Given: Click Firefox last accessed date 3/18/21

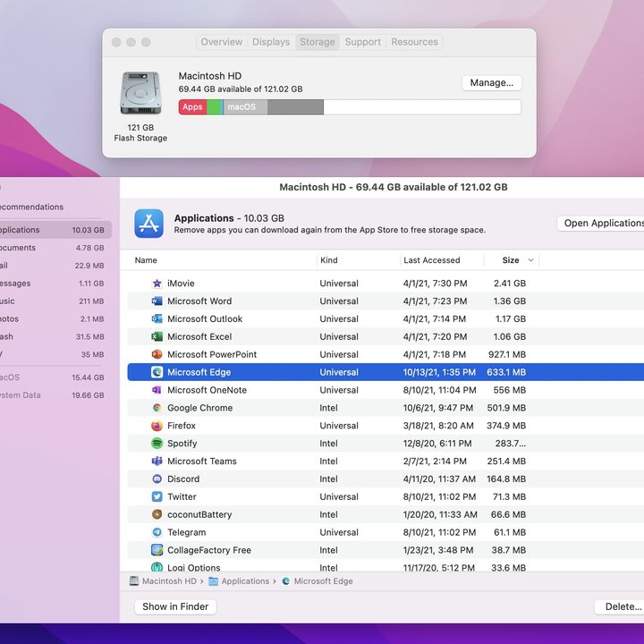Looking at the screenshot, I should point(438,426).
